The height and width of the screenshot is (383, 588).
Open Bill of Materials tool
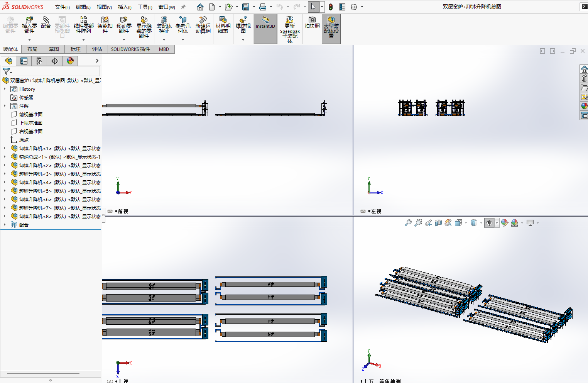[223, 25]
